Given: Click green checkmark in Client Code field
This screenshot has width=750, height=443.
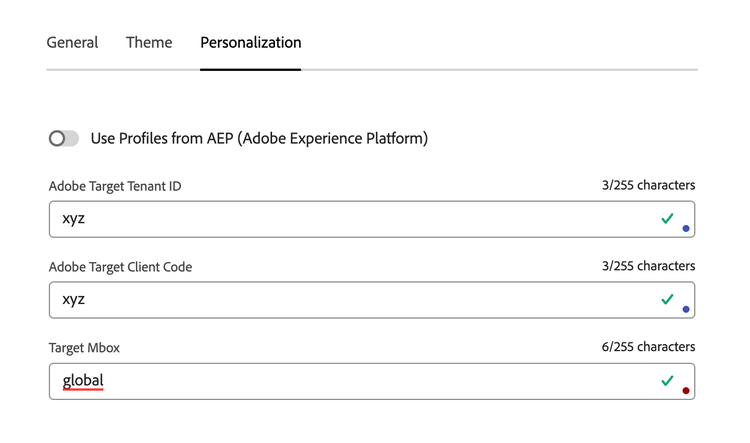Looking at the screenshot, I should [667, 299].
